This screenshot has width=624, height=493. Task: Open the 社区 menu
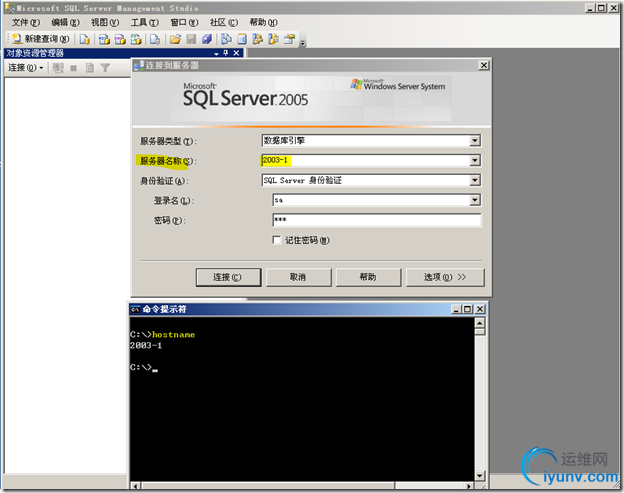[224, 22]
